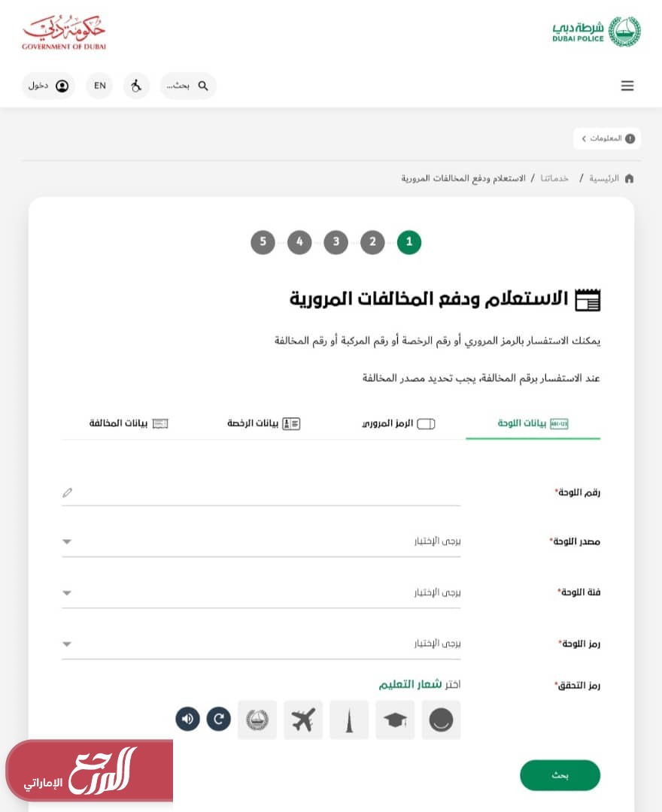
Task: Select the airplane captcha image
Action: pyautogui.click(x=303, y=720)
